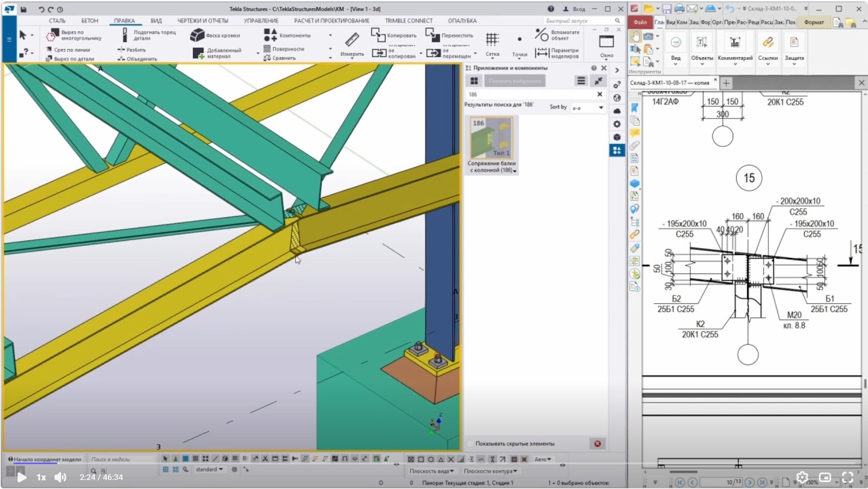Expand the side pane chevron arrow
Image resolution: width=868 pixels, height=489 pixels.
pyautogui.click(x=617, y=70)
